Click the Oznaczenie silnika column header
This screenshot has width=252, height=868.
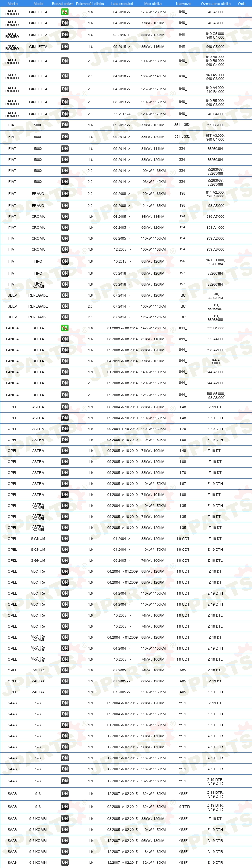click(216, 4)
